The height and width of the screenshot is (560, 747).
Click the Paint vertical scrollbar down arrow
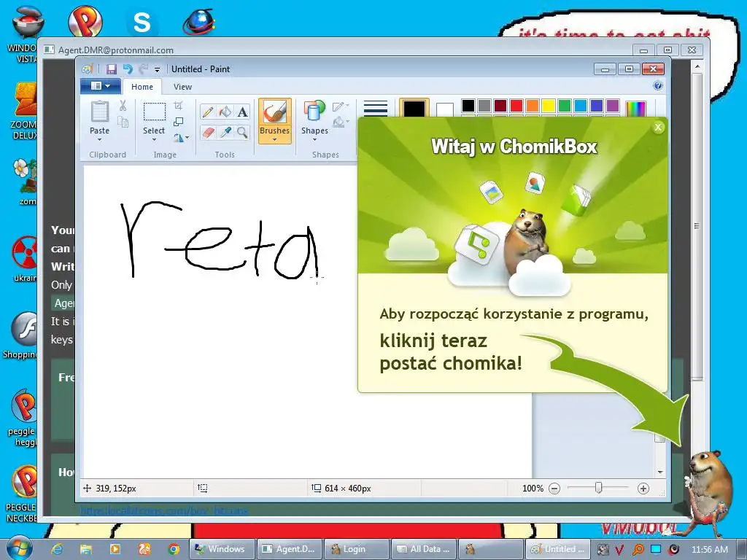point(659,472)
